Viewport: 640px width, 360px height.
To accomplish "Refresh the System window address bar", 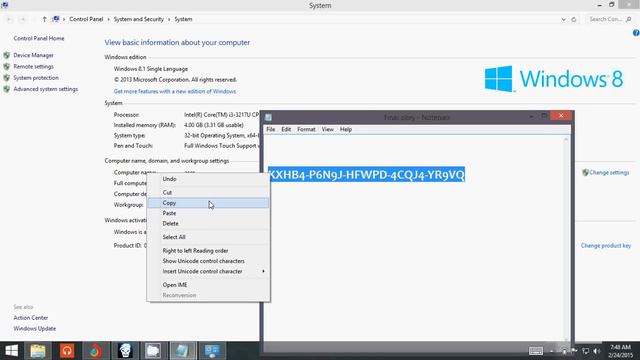I will point(573,19).
